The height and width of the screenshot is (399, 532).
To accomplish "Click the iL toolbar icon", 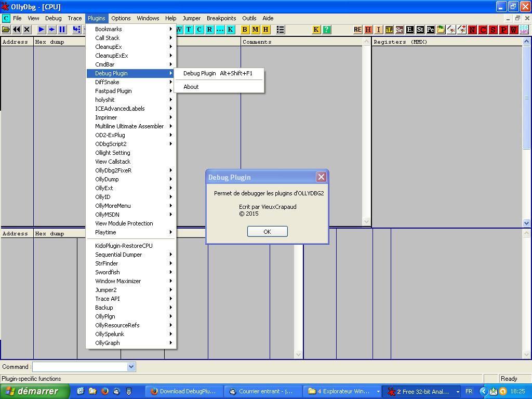I will (389, 30).
